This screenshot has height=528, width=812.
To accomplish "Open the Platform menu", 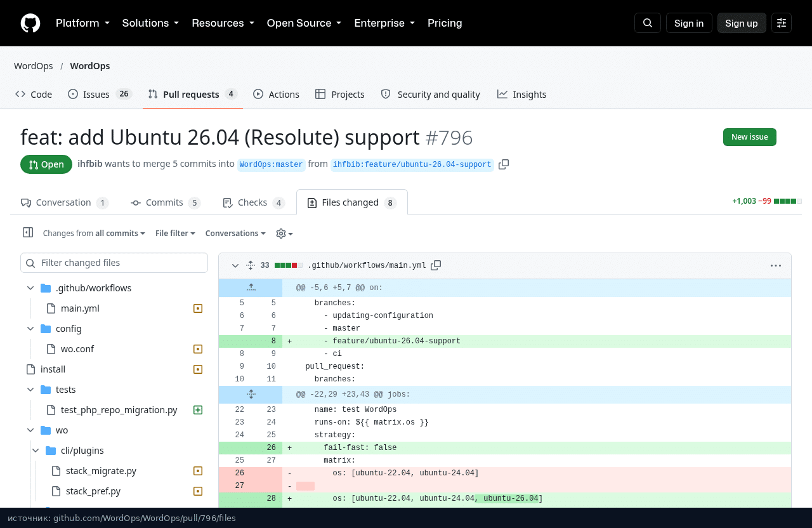I will [82, 23].
